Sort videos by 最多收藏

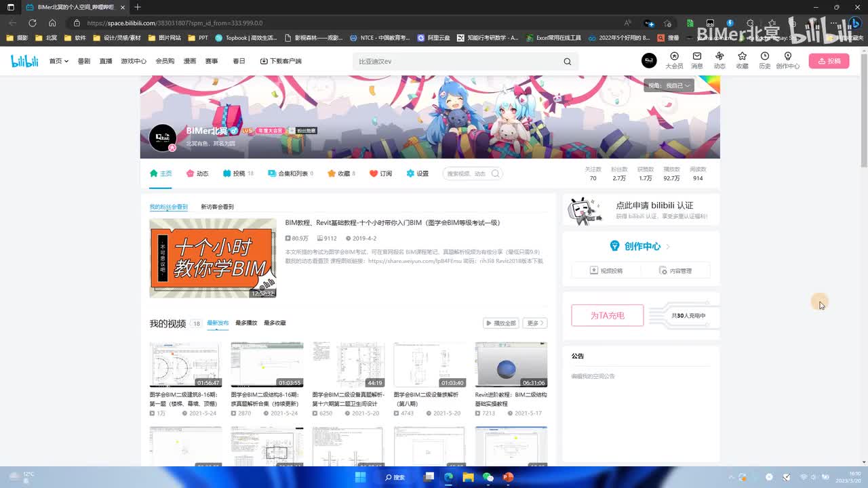(275, 323)
